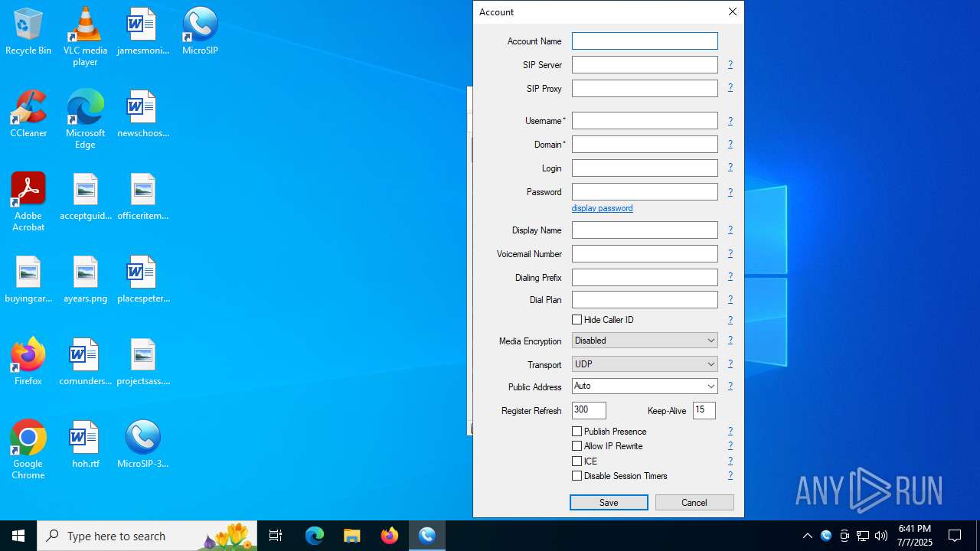This screenshot has width=980, height=551.
Task: Open the clock showing 6:41 PM
Action: tap(915, 536)
